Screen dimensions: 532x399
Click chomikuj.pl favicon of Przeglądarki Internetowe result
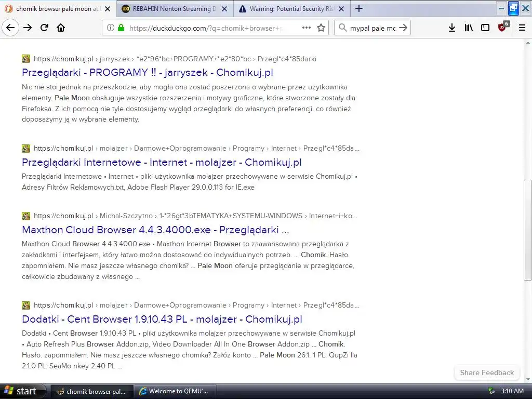pyautogui.click(x=26, y=148)
